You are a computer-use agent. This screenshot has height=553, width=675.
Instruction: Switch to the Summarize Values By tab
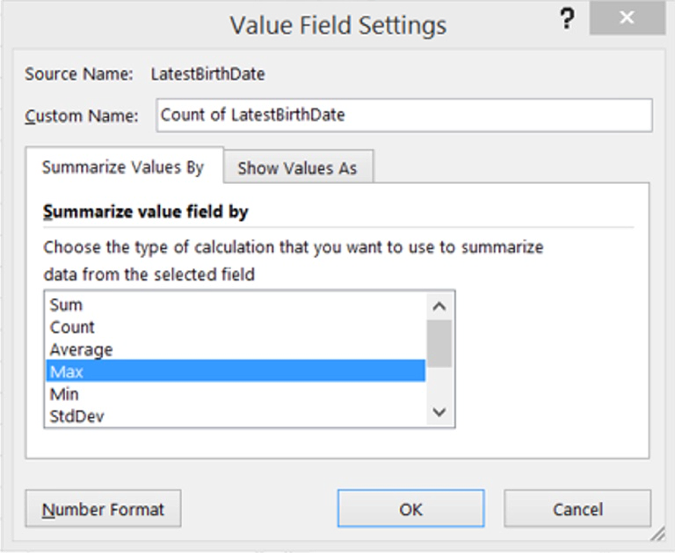point(123,167)
